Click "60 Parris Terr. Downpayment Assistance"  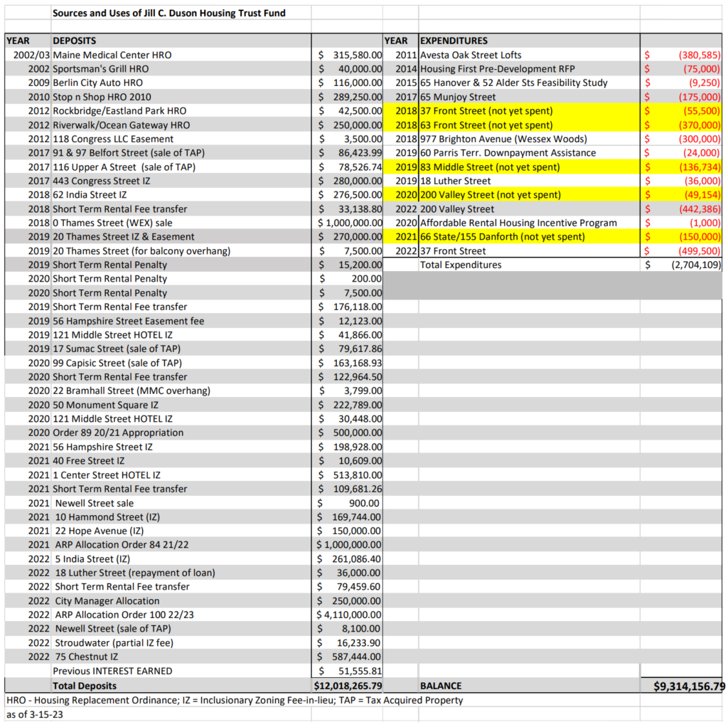click(x=508, y=153)
